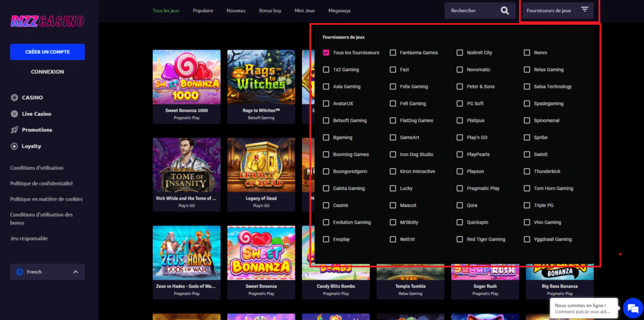Open the Mini Jeux tab
Viewport: 644px width, 320px height.
tap(305, 11)
